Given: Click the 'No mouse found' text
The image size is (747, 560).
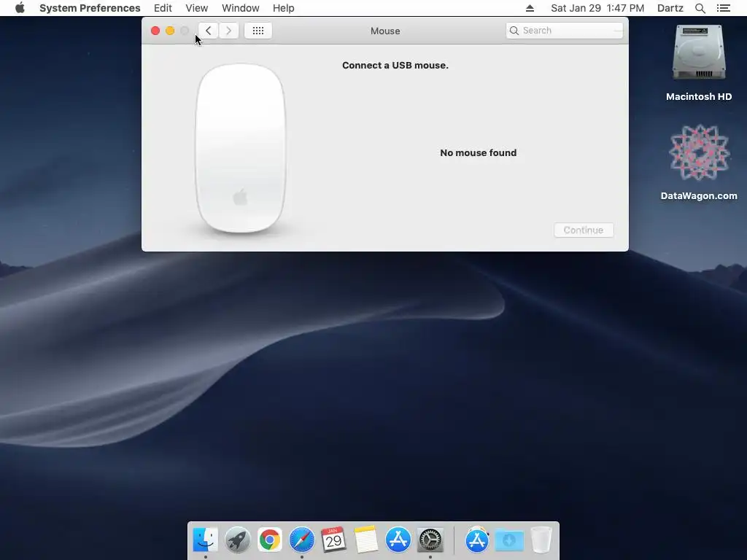Looking at the screenshot, I should (x=479, y=153).
